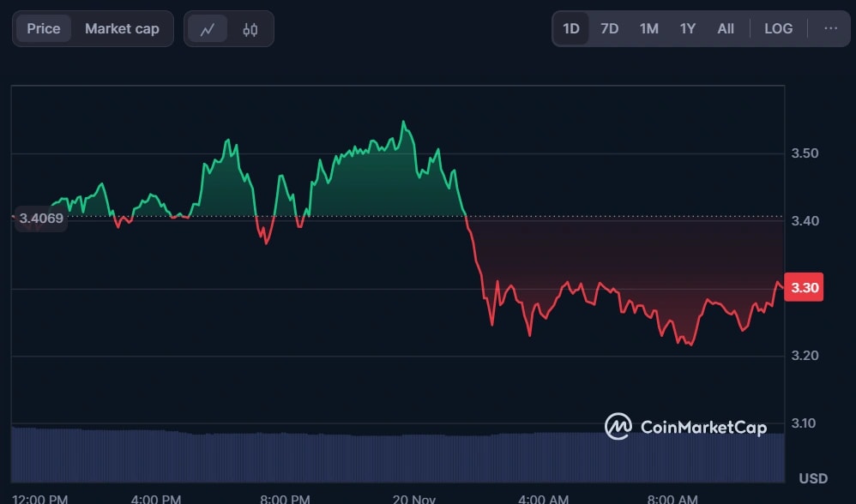856x504 pixels.
Task: Click the red 3.30 current price tag
Action: click(805, 288)
